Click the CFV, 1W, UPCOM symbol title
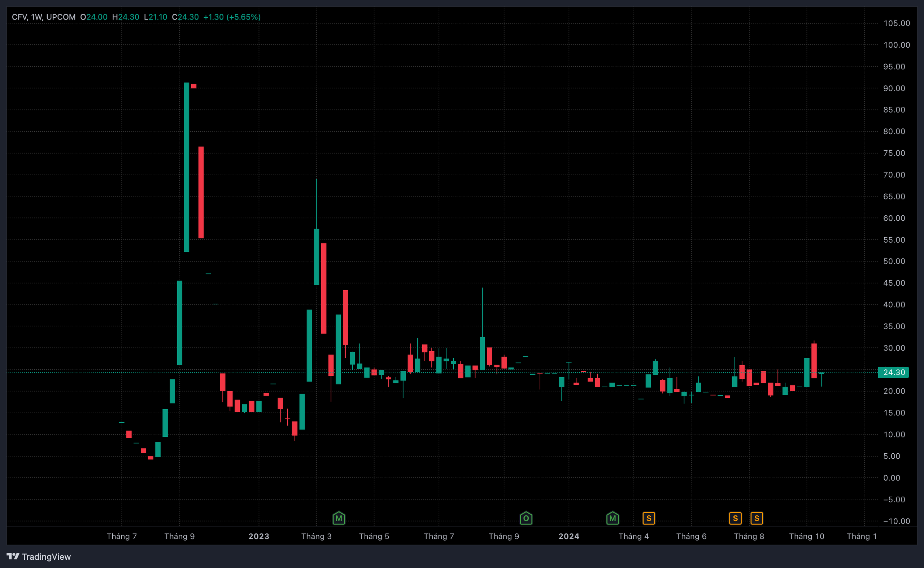The image size is (924, 568). pos(44,17)
